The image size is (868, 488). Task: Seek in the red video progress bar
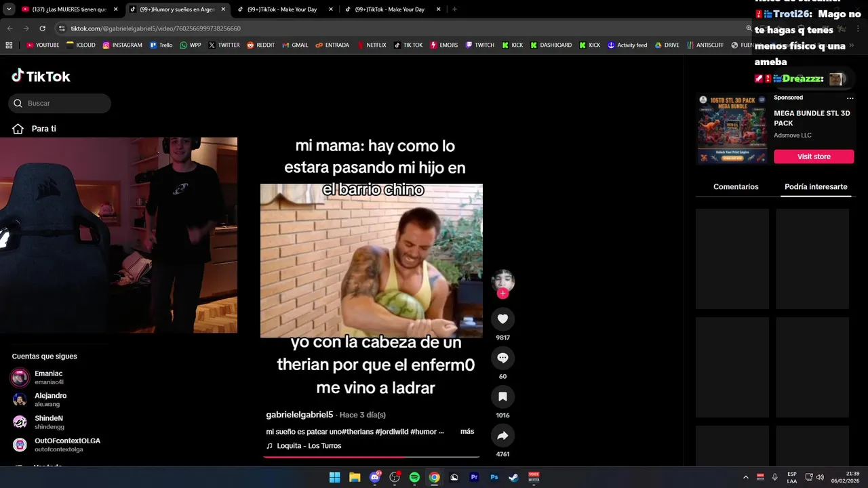(372, 457)
